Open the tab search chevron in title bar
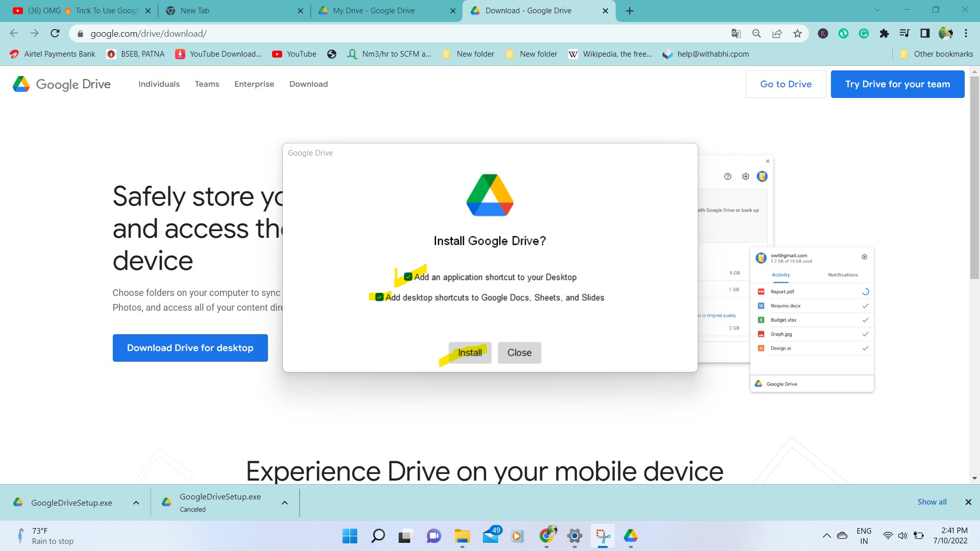This screenshot has height=551, width=980. coord(877,10)
